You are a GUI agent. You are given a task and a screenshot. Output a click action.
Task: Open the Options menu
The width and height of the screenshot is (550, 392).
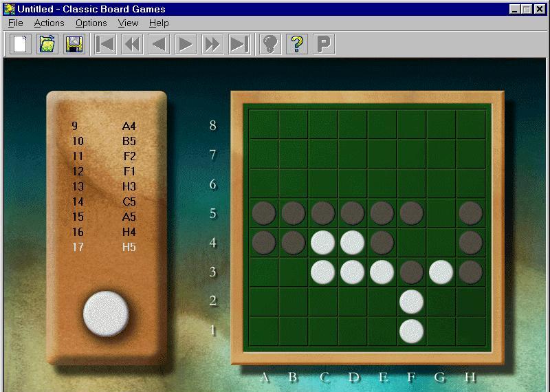pyautogui.click(x=91, y=23)
